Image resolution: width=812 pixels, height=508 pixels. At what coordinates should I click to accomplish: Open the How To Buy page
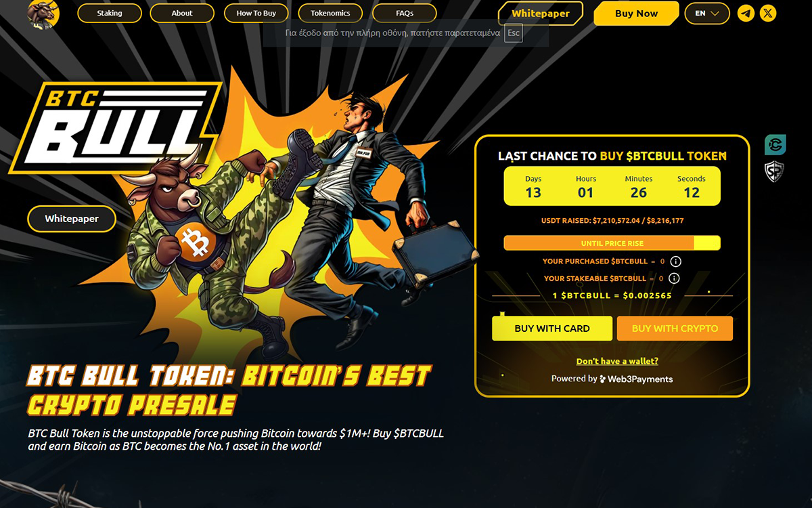pyautogui.click(x=256, y=13)
